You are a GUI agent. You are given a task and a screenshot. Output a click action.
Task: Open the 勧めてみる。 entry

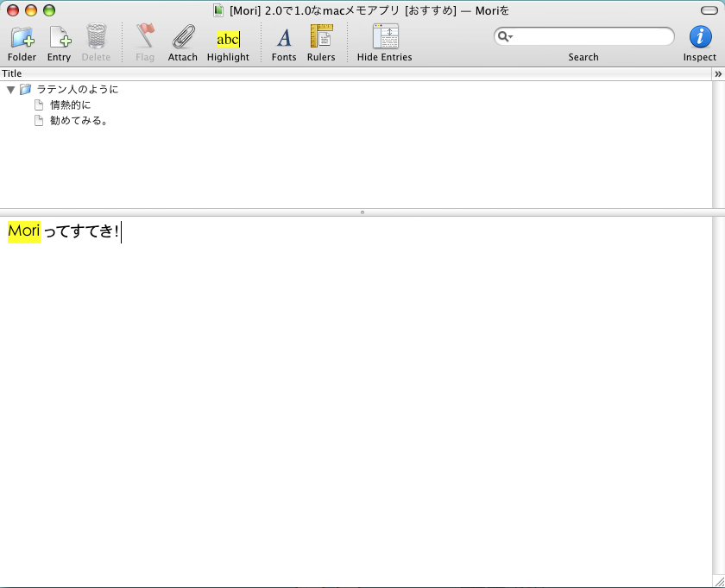click(79, 121)
